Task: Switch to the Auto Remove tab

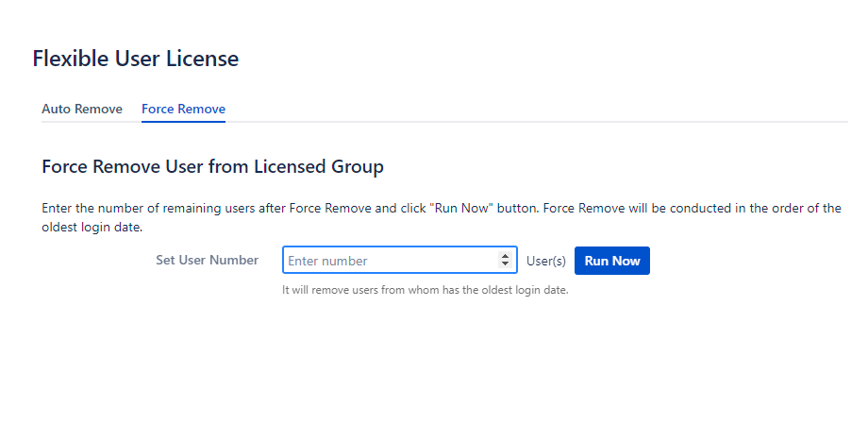Action: 82,109
